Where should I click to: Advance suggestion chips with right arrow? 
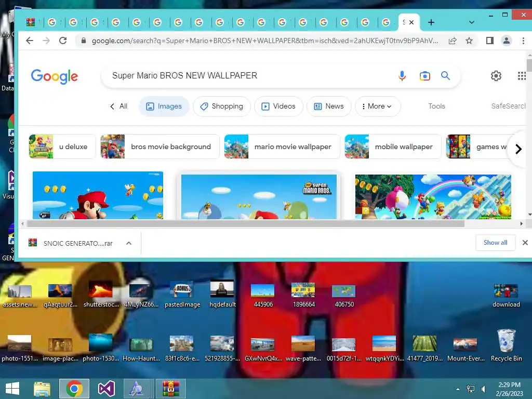pyautogui.click(x=518, y=149)
